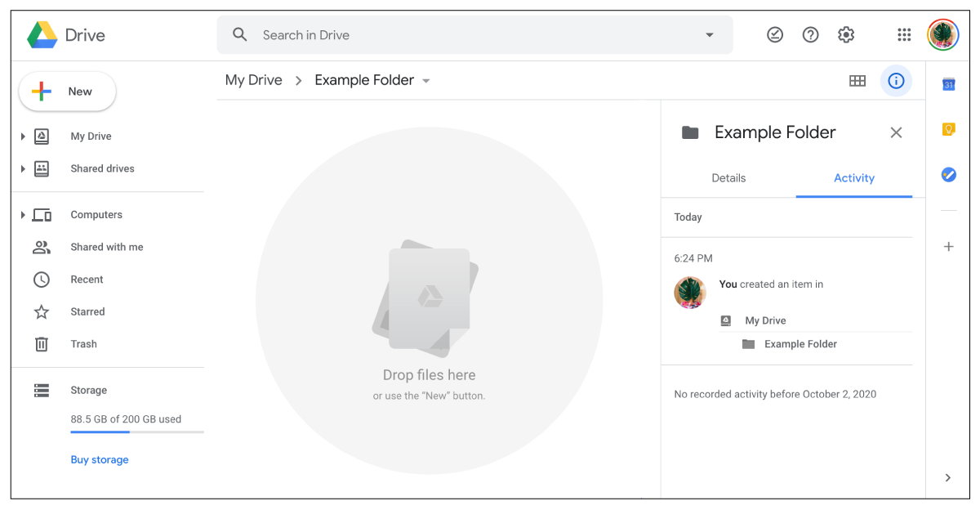Click the New button
This screenshot has width=980, height=510.
68,92
